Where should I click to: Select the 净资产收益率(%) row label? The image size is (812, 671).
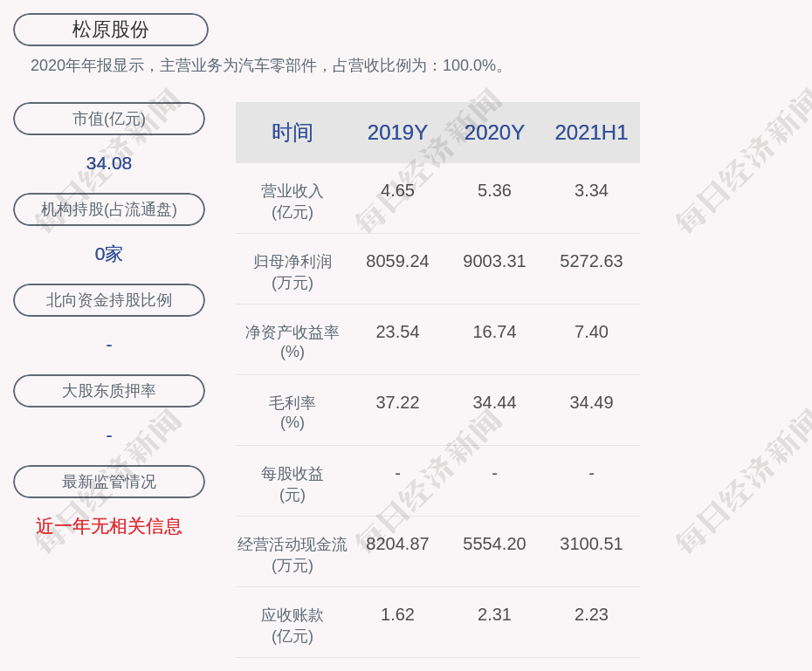pyautogui.click(x=292, y=342)
